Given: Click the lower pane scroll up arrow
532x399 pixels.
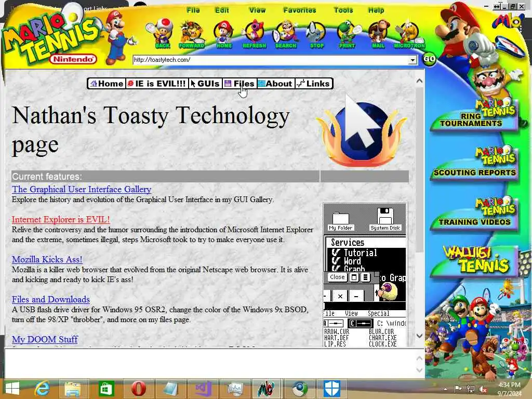Looking at the screenshot, I should [x=419, y=358].
